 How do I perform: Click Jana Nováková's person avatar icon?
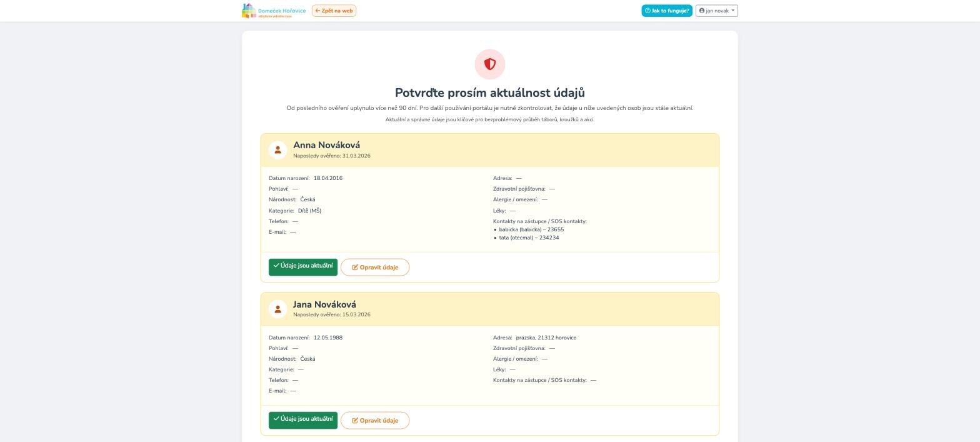(x=277, y=309)
